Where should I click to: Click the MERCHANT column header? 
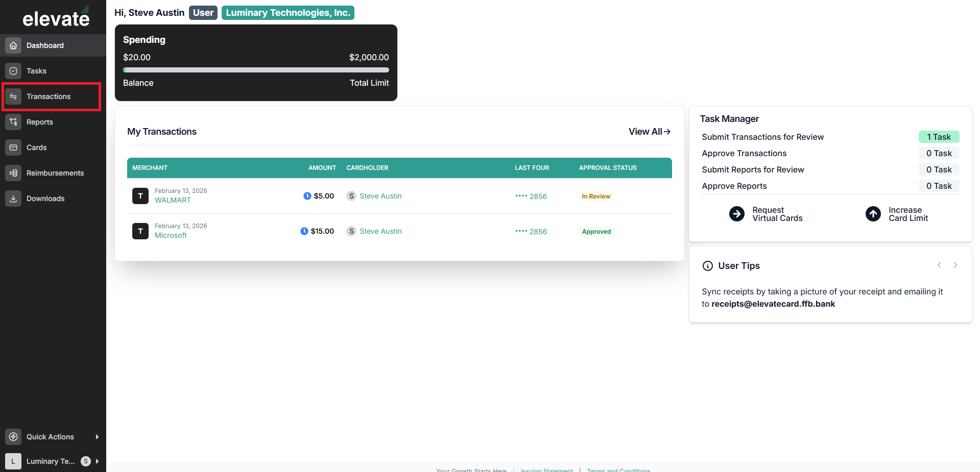(150, 168)
